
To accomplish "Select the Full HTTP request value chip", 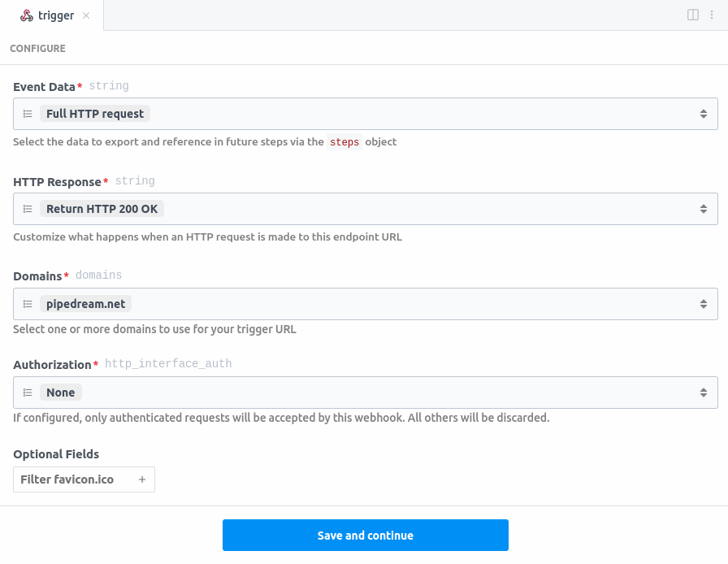I will 94,113.
